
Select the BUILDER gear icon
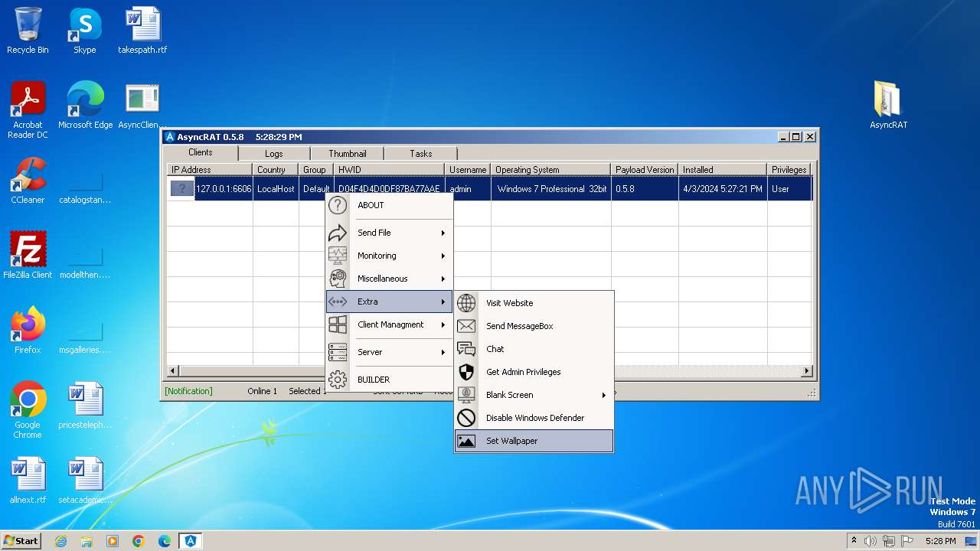pyautogui.click(x=338, y=380)
